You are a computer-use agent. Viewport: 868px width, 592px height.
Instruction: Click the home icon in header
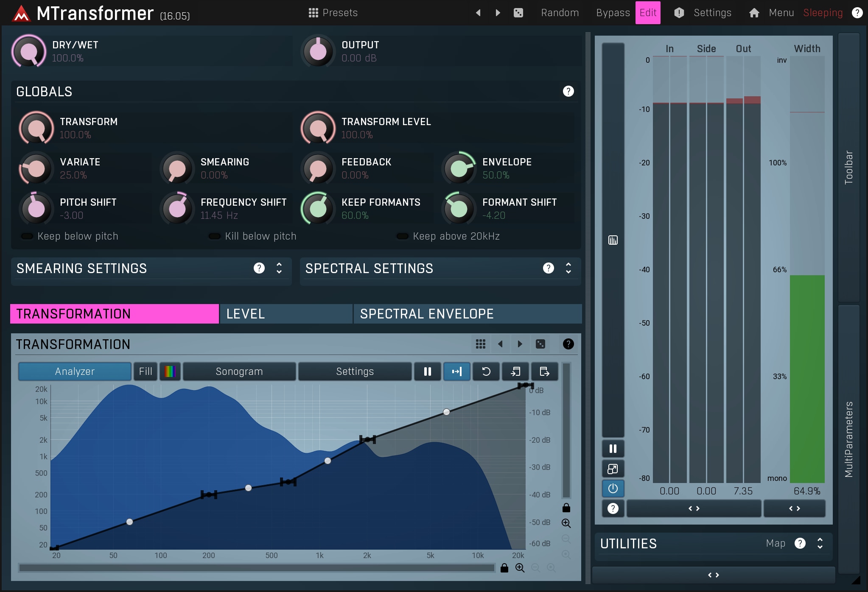tap(754, 13)
